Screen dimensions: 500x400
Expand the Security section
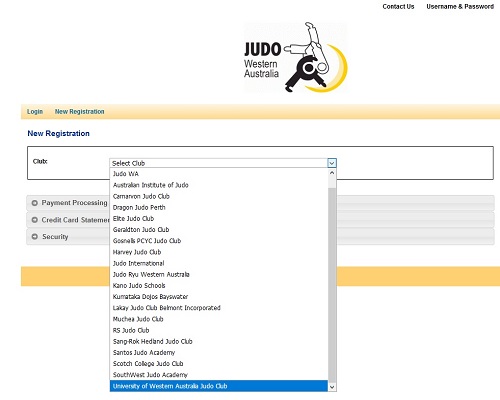tap(260, 237)
